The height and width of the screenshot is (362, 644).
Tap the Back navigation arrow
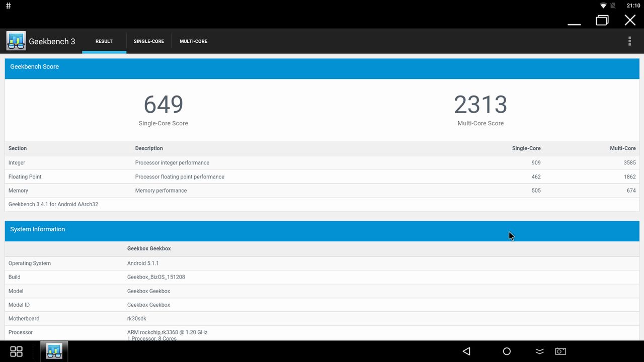pyautogui.click(x=465, y=351)
